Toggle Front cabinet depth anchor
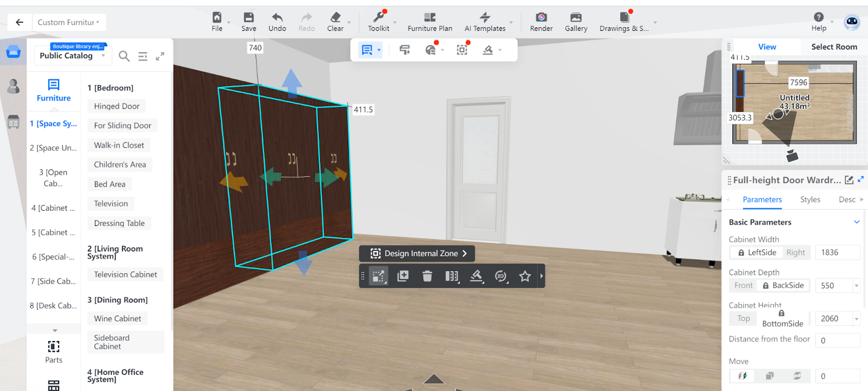 click(x=743, y=286)
